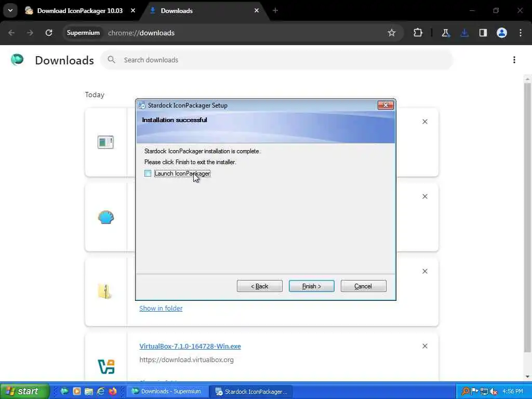Reload the downloads page

click(49, 33)
